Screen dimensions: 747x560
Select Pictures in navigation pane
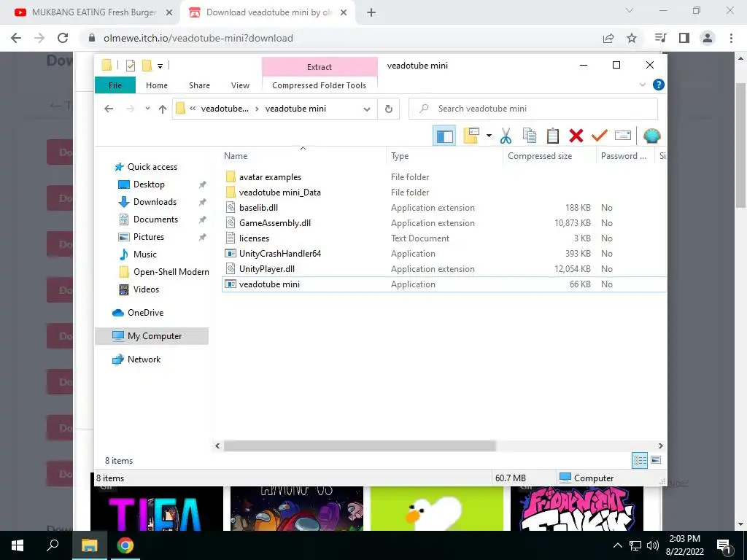pos(149,237)
